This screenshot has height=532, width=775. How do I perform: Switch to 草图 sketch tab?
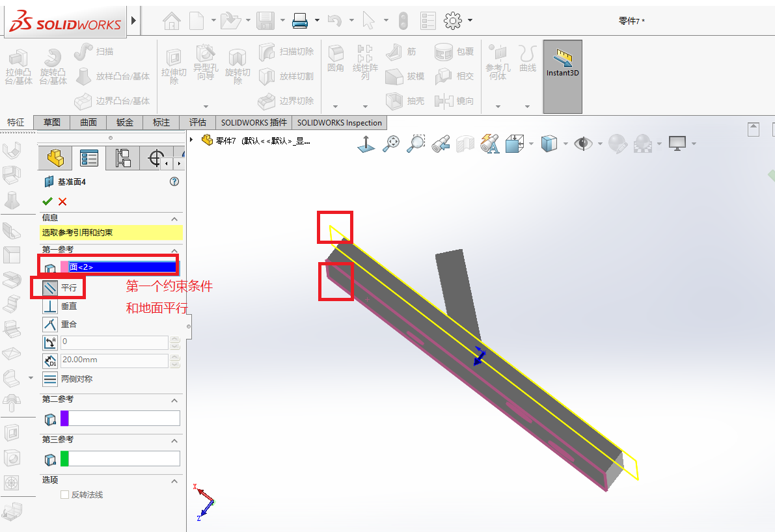tap(52, 122)
